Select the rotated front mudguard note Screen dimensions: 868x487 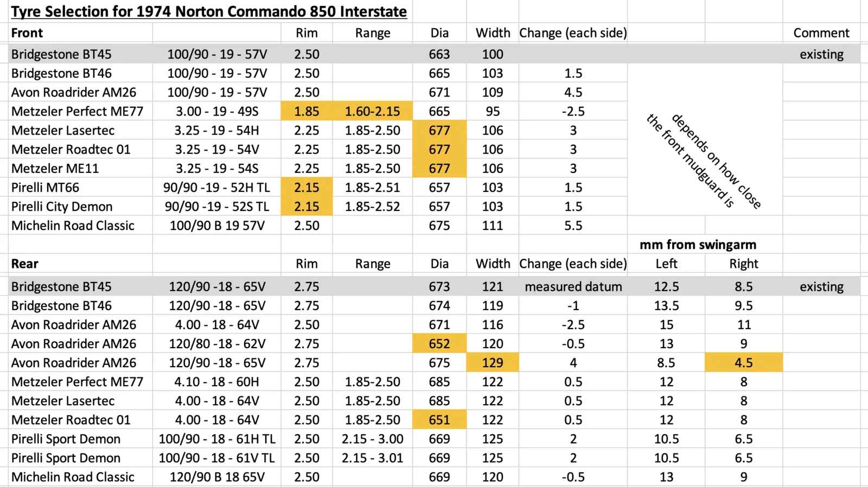tap(704, 161)
